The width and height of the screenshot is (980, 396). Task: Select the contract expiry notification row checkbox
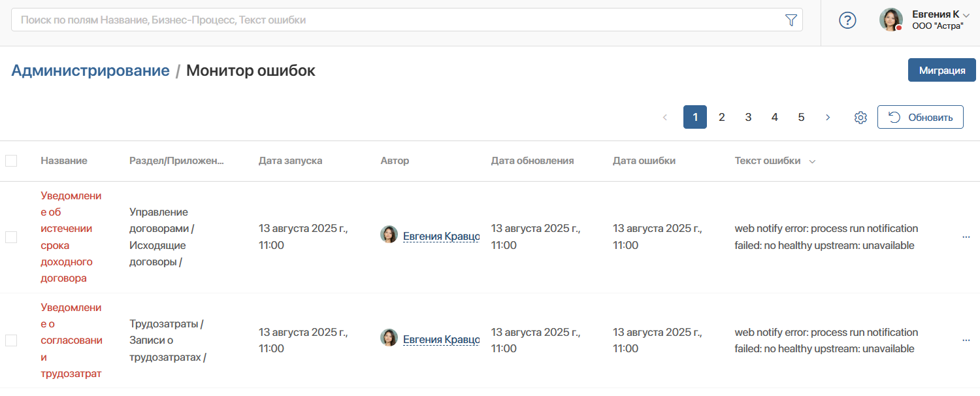point(11,237)
